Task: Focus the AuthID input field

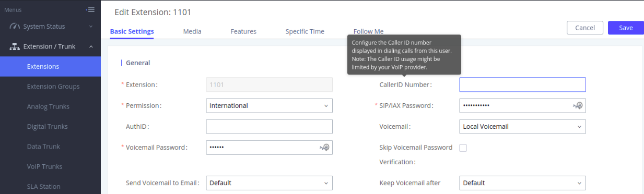Action: click(x=269, y=126)
